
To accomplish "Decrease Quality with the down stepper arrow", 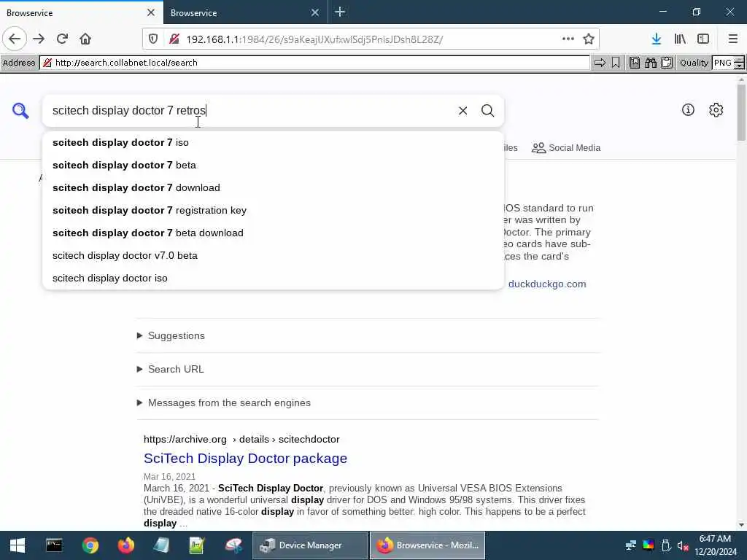I will click(x=739, y=66).
